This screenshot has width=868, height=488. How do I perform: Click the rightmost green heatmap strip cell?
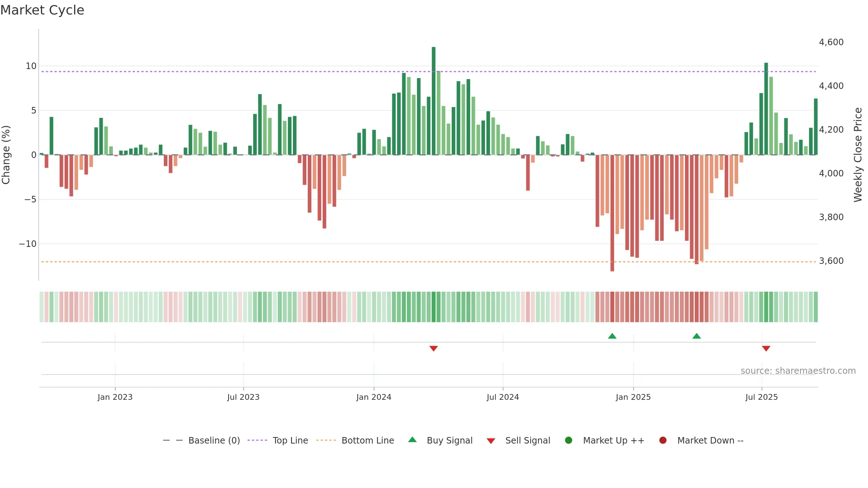pyautogui.click(x=816, y=307)
